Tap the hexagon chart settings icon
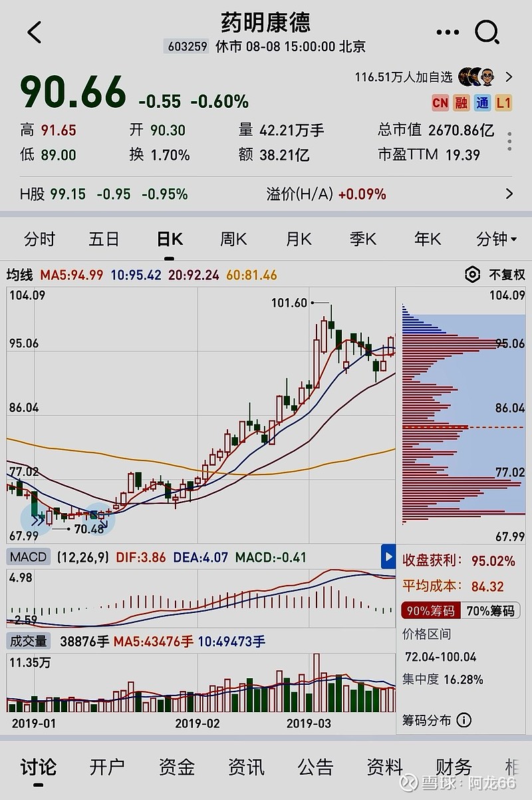Image resolution: width=532 pixels, height=800 pixels. (472, 274)
